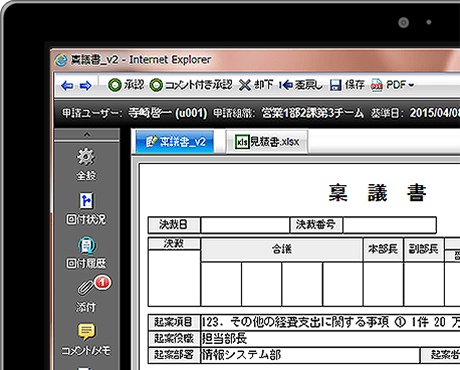Click the 起案項目 field text
Image resolution: width=460 pixels, height=370 pixels.
click(x=330, y=322)
